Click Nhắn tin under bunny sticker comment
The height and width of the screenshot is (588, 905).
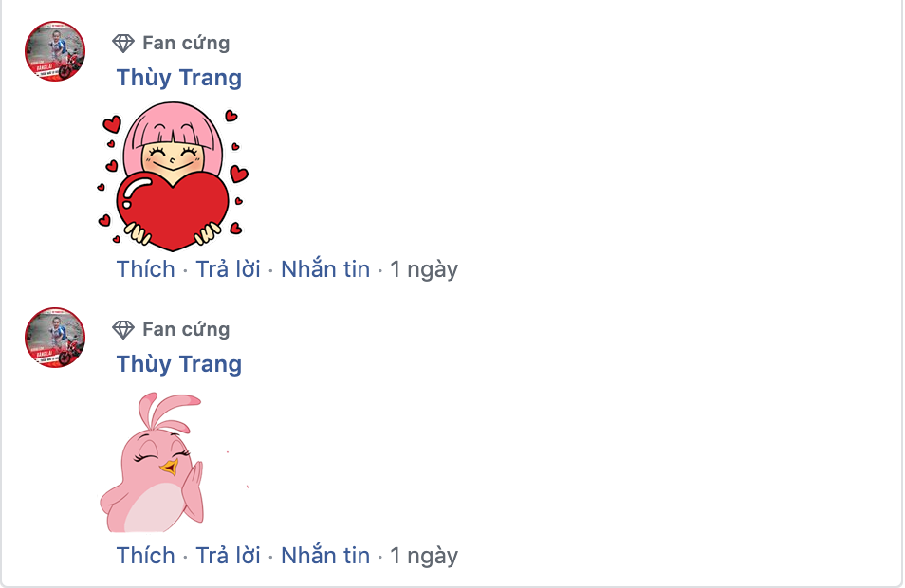click(325, 556)
